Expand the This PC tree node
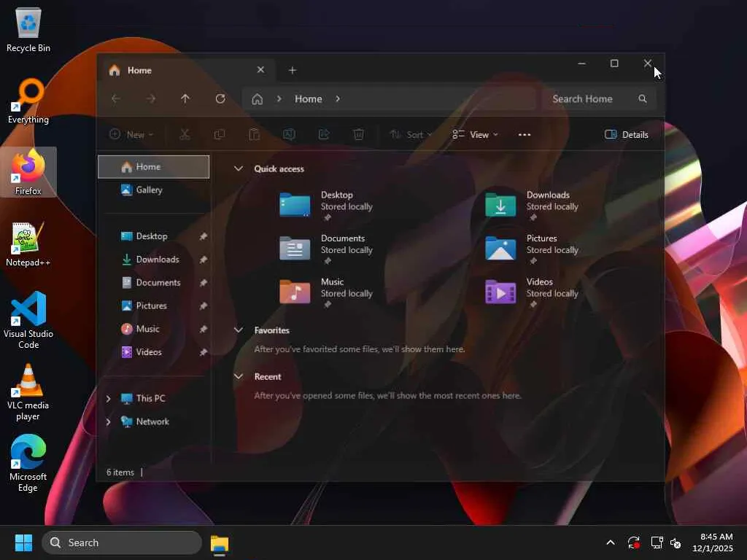The height and width of the screenshot is (560, 747). (x=108, y=399)
